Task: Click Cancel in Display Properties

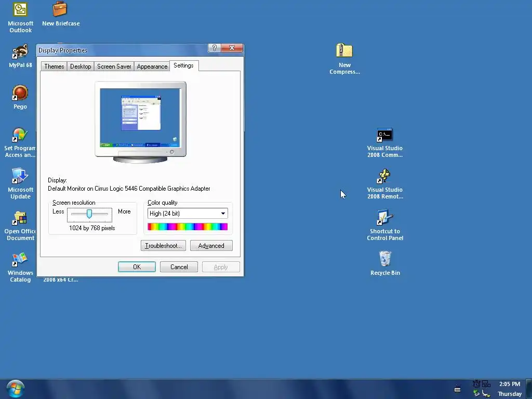Action: coord(179,267)
